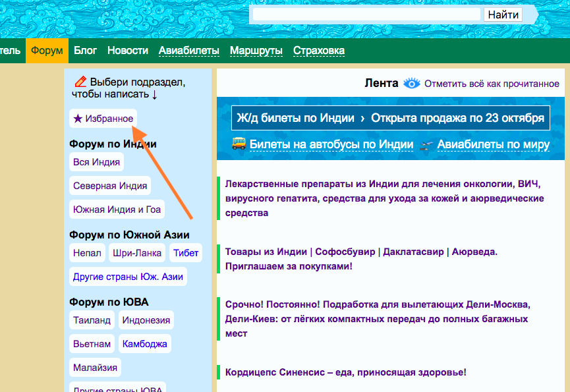Click the bus icon for bus tickets
The image size is (570, 392).
point(239,144)
